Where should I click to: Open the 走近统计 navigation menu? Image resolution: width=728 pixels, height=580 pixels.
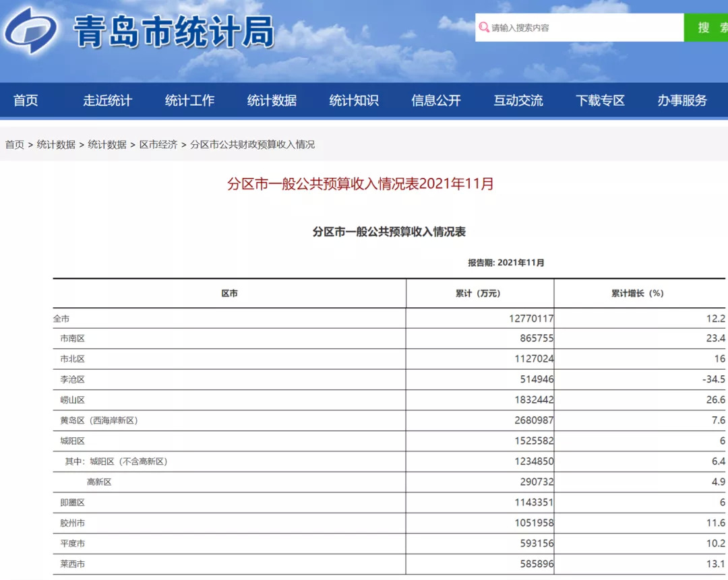coord(107,100)
